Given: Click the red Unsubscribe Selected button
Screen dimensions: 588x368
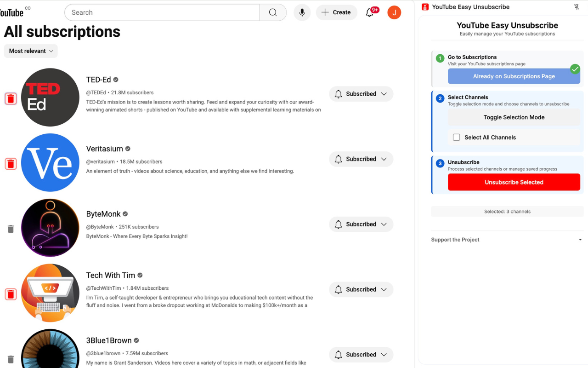Looking at the screenshot, I should 514,182.
